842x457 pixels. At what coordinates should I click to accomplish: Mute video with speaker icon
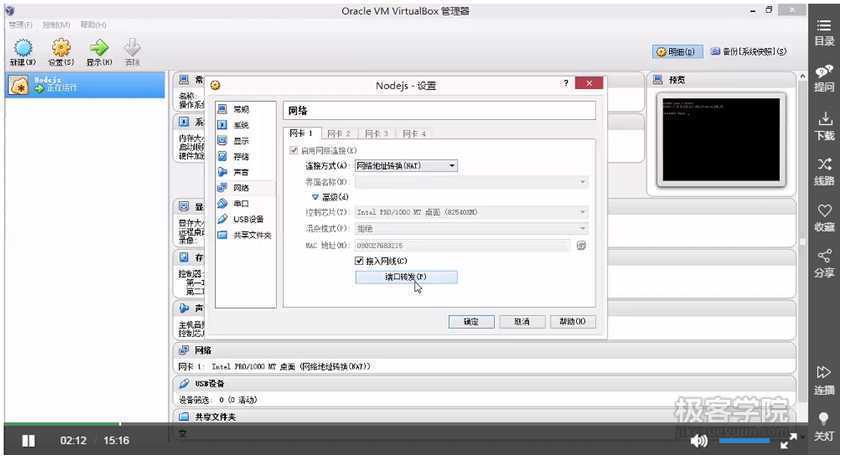tap(698, 441)
